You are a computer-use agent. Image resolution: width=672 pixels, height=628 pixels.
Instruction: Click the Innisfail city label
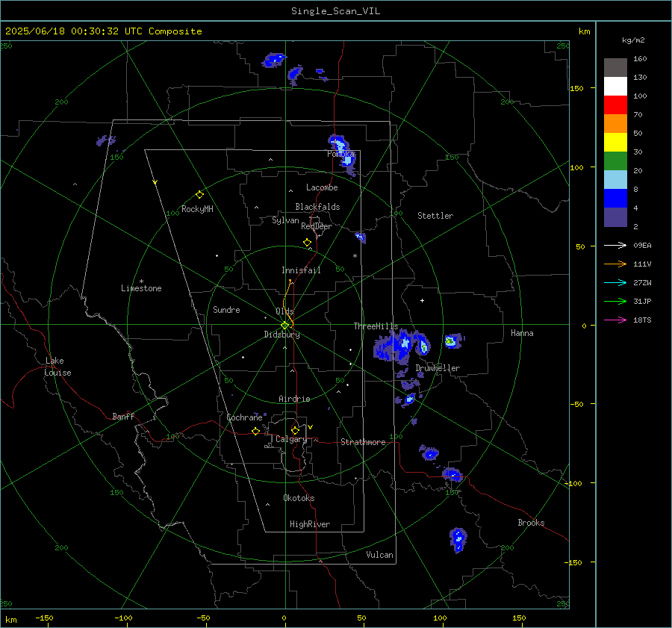[301, 270]
